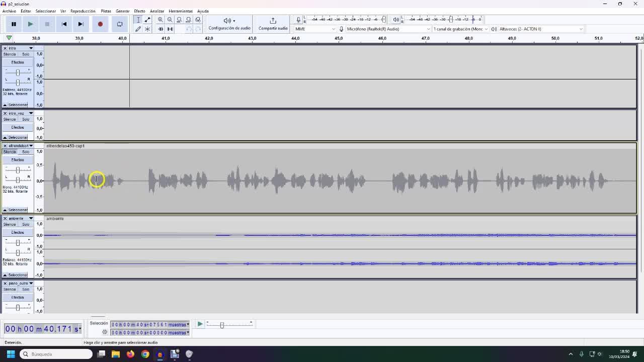Skip to project start
644x362 pixels.
pos(64,24)
